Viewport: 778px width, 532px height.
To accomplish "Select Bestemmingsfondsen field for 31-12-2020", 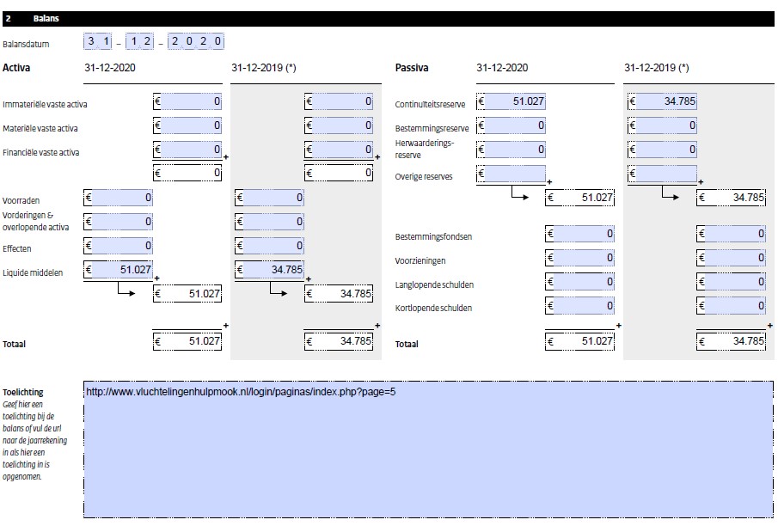I will pos(580,234).
